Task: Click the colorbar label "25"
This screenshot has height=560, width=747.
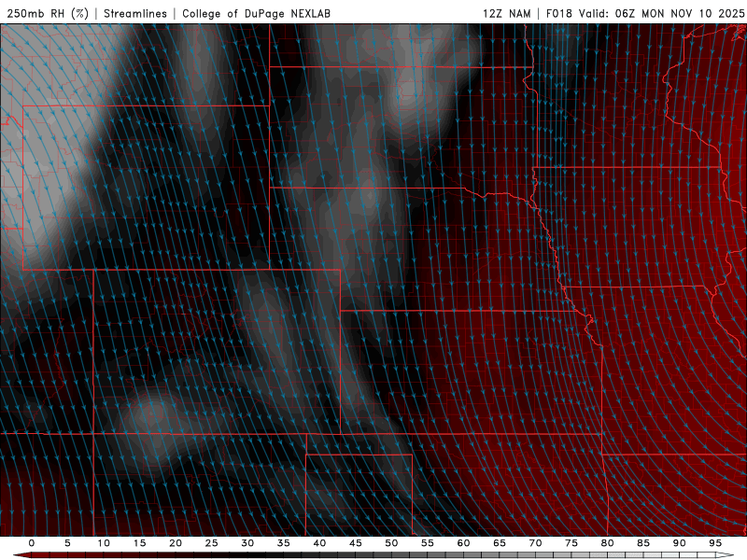Action: pyautogui.click(x=211, y=543)
